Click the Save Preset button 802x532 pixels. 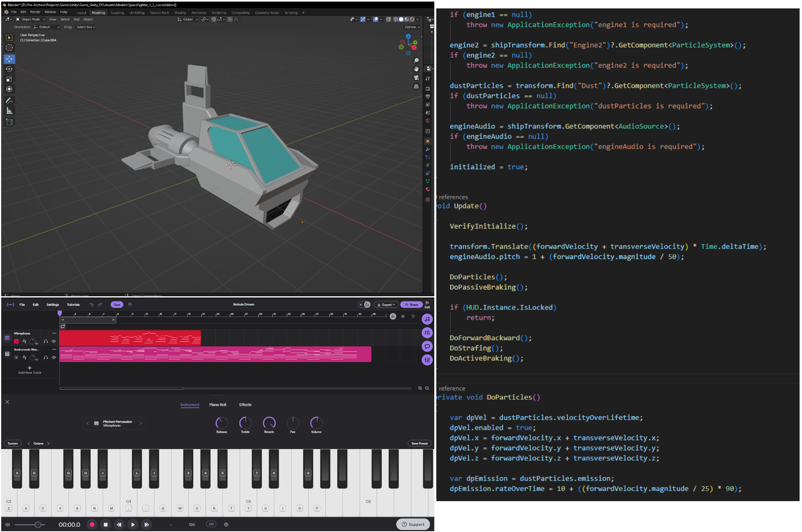419,443
